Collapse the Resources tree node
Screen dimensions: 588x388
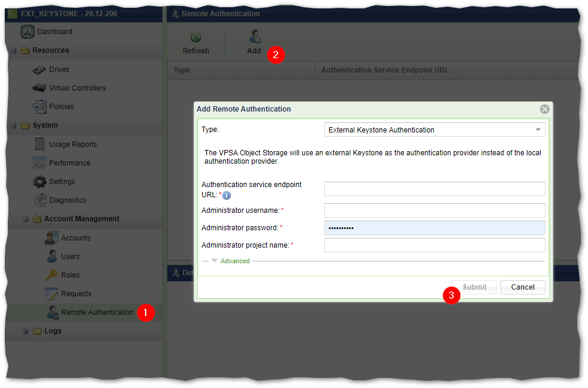click(14, 50)
